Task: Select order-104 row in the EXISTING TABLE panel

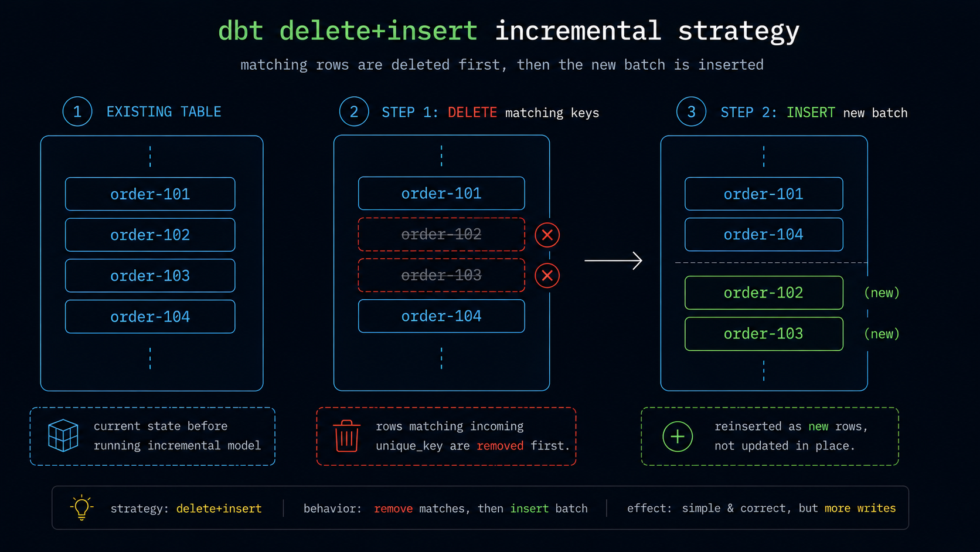Action: [150, 317]
